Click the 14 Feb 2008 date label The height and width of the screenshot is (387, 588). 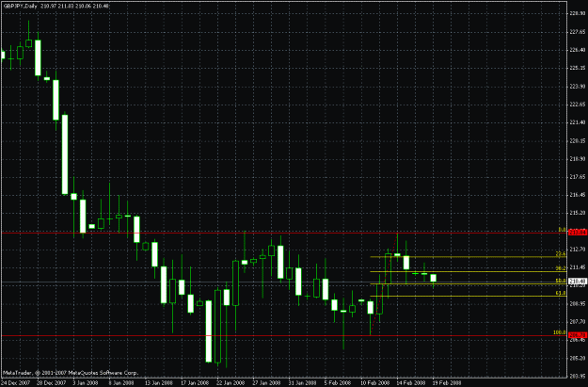pyautogui.click(x=410, y=383)
